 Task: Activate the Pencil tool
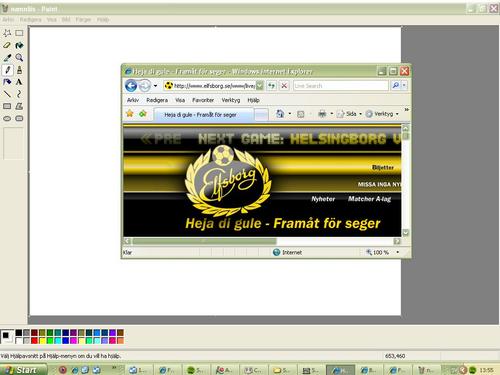tap(7, 70)
